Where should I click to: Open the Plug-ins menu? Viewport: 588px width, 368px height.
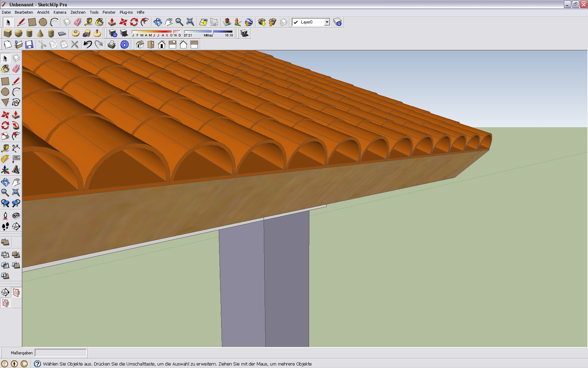click(x=126, y=12)
